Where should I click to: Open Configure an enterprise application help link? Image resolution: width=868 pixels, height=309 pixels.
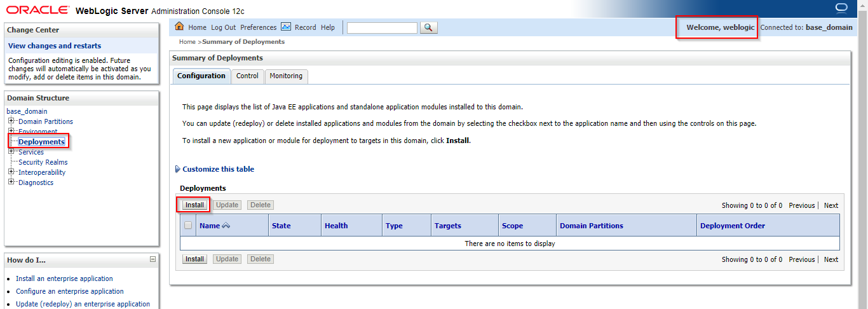pos(70,291)
